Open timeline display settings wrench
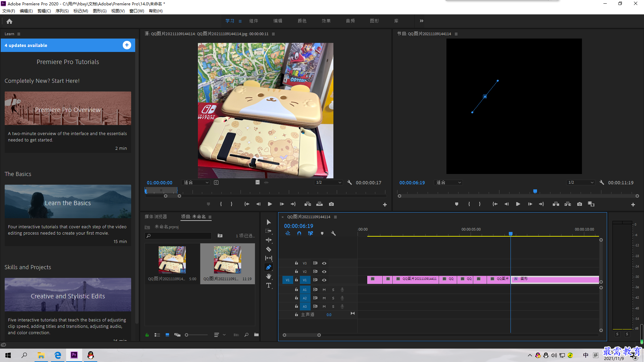 pos(333,233)
